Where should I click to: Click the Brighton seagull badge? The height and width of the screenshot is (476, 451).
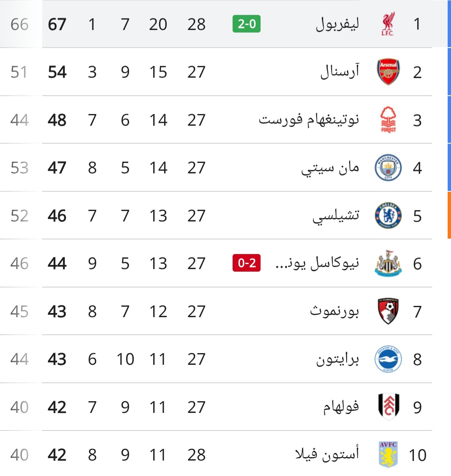(x=388, y=359)
